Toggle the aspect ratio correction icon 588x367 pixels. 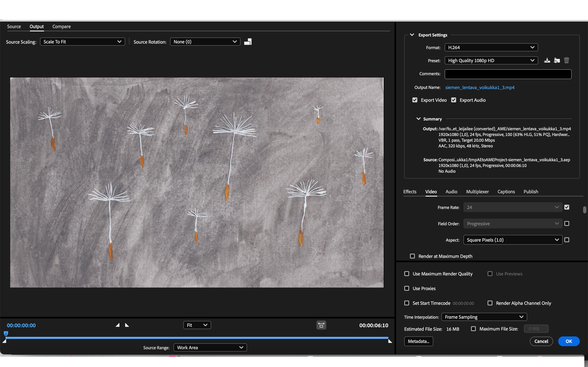[x=321, y=325]
